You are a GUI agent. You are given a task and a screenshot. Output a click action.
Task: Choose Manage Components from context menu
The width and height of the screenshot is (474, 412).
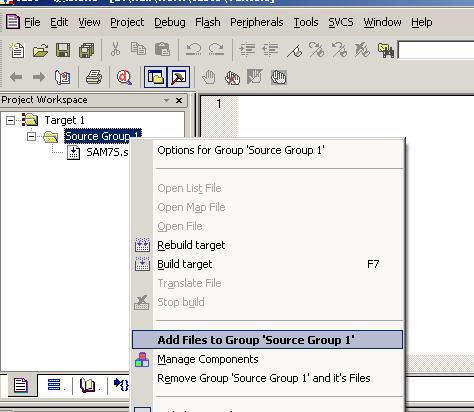click(208, 359)
